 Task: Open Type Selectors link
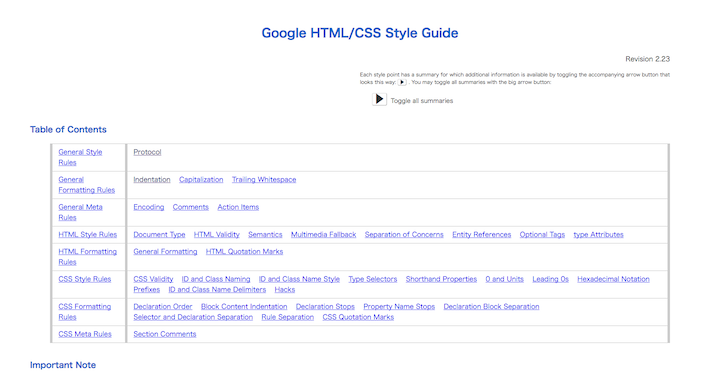click(373, 279)
